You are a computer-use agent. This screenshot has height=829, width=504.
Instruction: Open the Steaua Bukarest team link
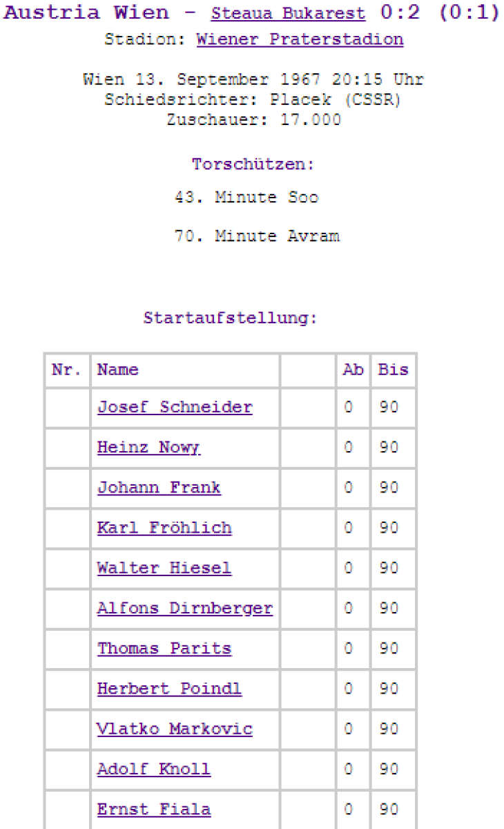coord(288,14)
